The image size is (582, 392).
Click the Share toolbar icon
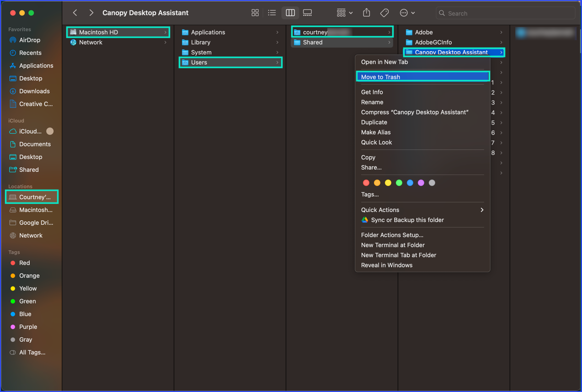367,13
